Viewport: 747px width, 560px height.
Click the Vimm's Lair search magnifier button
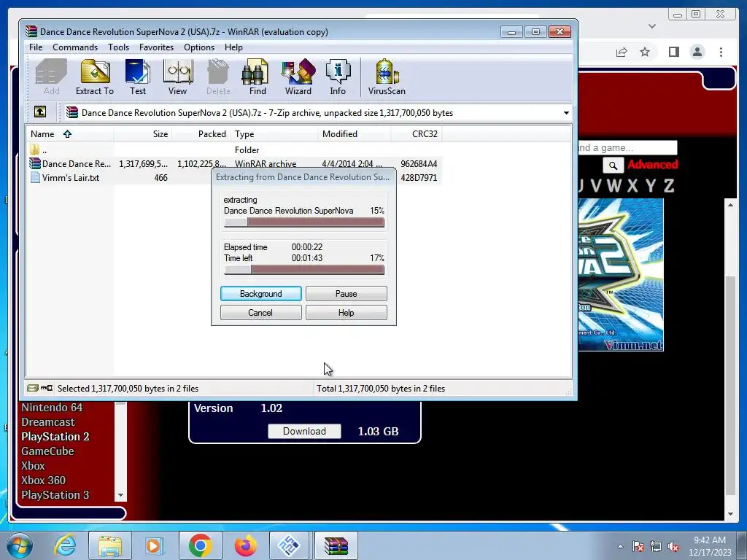coord(613,166)
